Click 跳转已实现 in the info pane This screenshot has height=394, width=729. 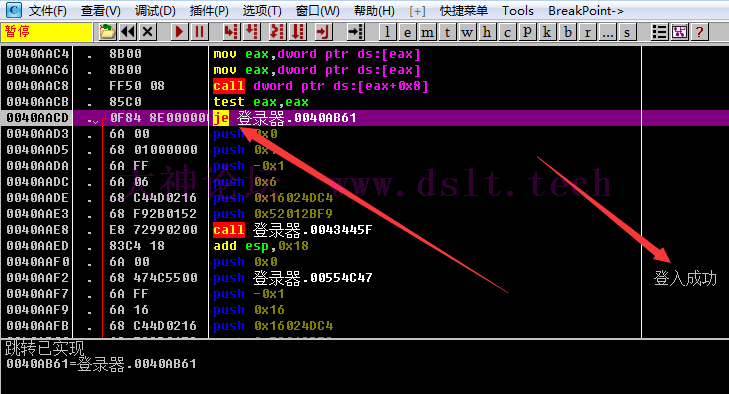click(x=45, y=348)
